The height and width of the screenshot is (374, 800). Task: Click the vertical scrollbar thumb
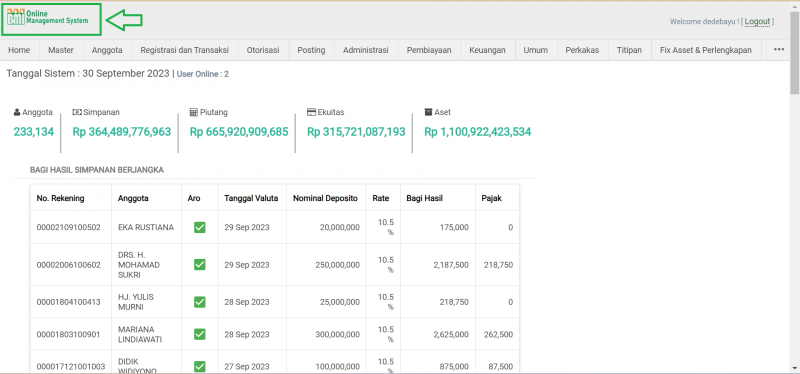[794, 52]
